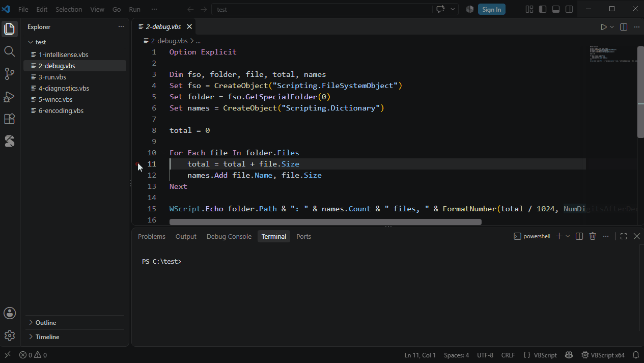The width and height of the screenshot is (644, 363).
Task: Split the editor to the right
Action: [624, 27]
